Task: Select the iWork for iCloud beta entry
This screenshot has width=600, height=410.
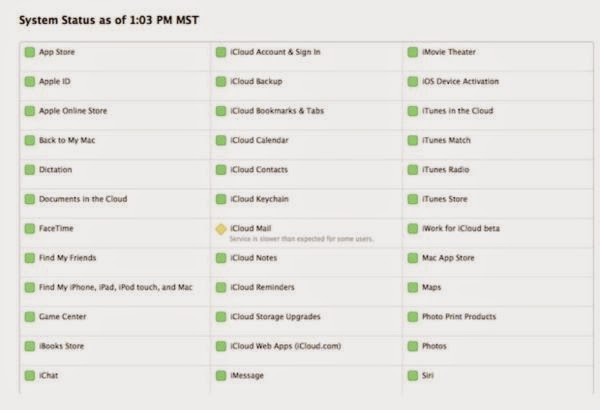Action: click(x=461, y=229)
